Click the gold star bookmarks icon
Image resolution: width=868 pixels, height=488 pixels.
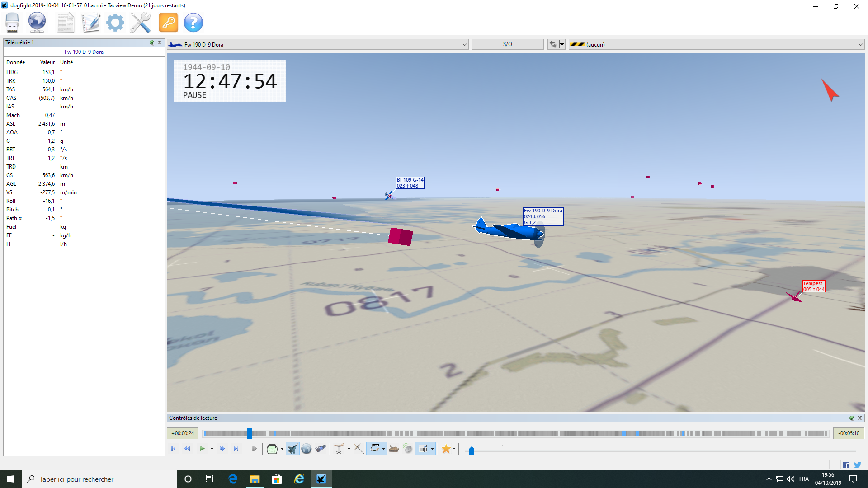pyautogui.click(x=446, y=449)
